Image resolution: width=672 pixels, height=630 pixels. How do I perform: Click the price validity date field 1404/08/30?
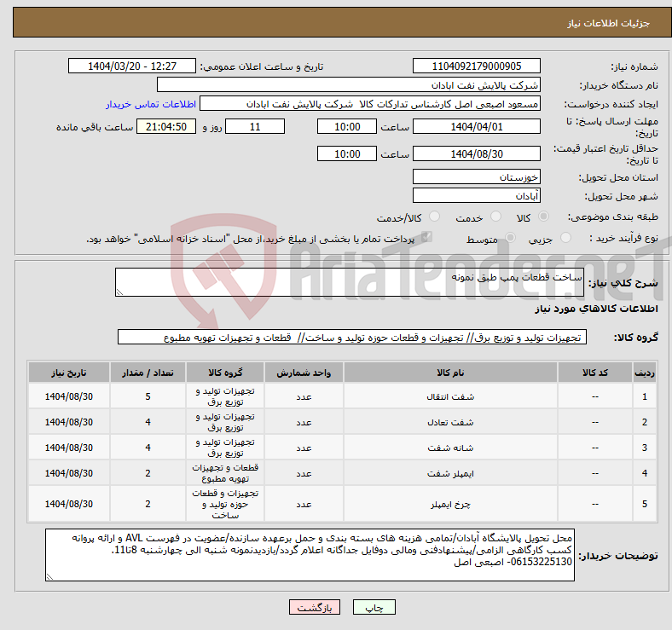pos(476,153)
